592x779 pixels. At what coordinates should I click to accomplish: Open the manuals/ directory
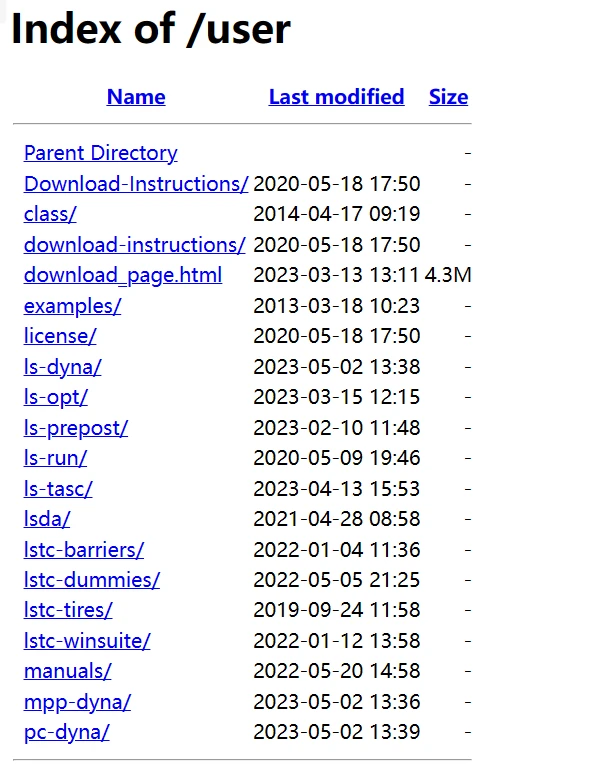[x=68, y=671]
